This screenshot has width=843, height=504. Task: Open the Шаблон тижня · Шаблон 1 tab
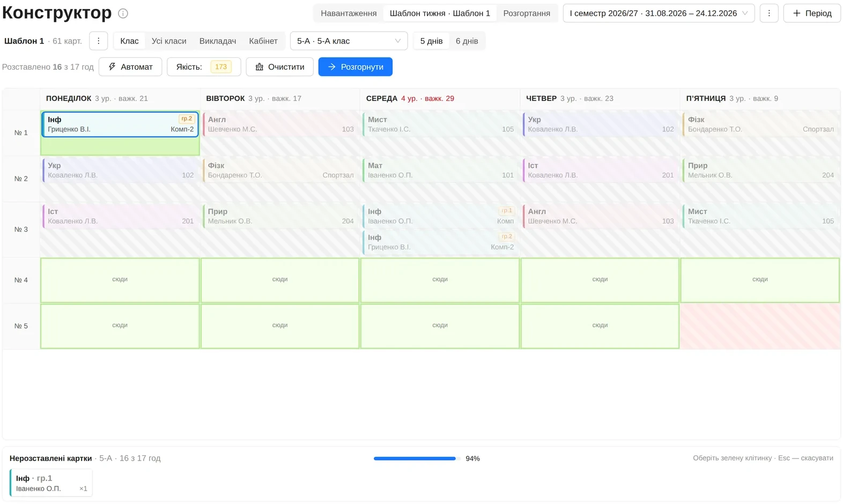coord(440,13)
